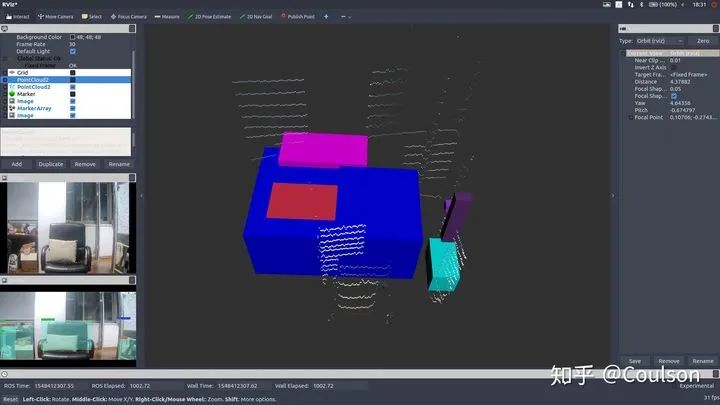
Task: Collapse the Global Status tree node
Action: [5, 58]
